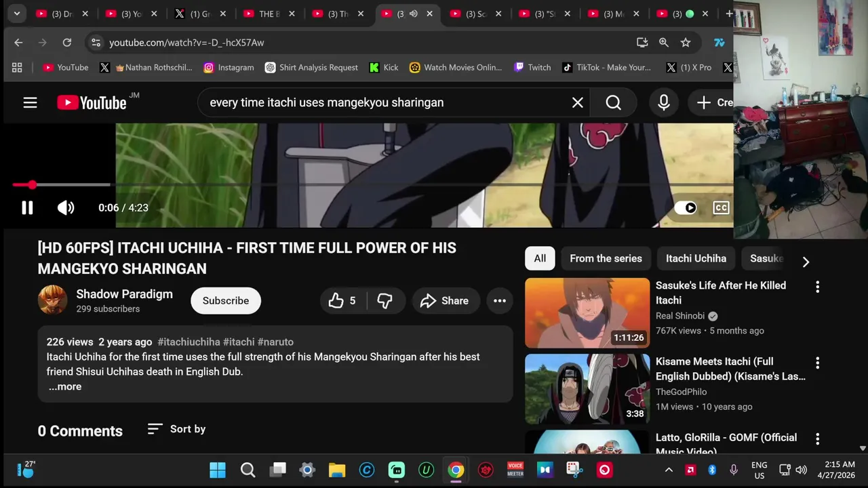Open the Create button menu
Screen dimensions: 868x488
[x=712, y=102]
